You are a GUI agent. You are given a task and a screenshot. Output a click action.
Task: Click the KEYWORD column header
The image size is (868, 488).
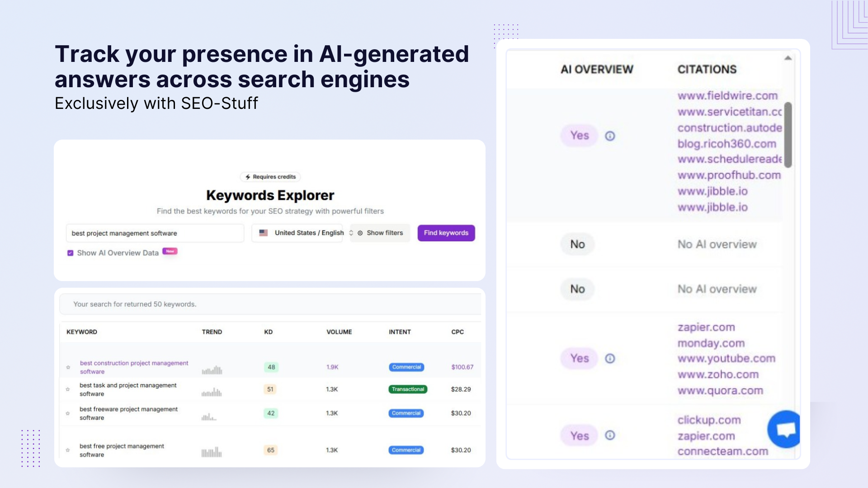pos(81,332)
